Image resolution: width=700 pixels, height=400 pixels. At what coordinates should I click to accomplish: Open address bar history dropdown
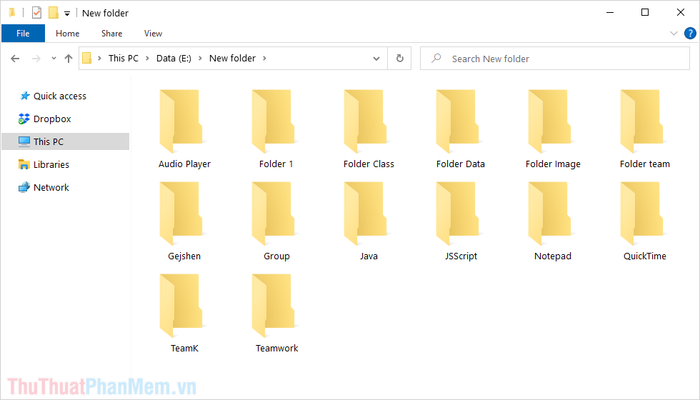(376, 58)
